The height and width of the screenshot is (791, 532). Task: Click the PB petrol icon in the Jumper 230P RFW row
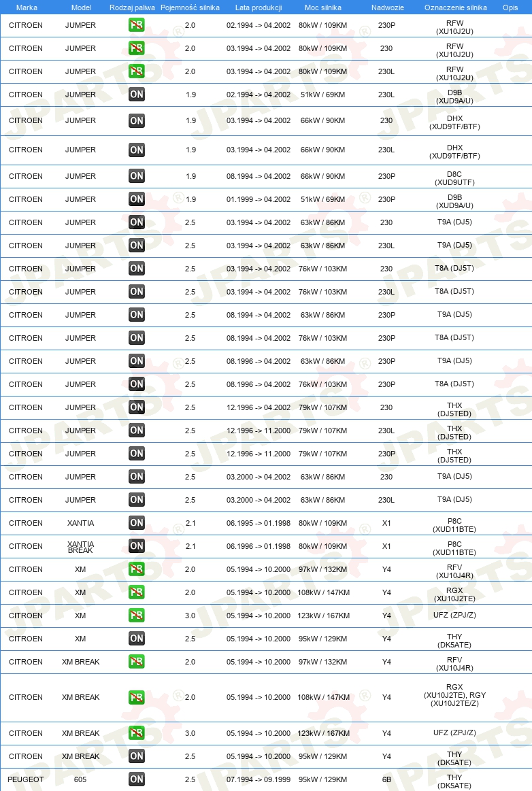(136, 24)
